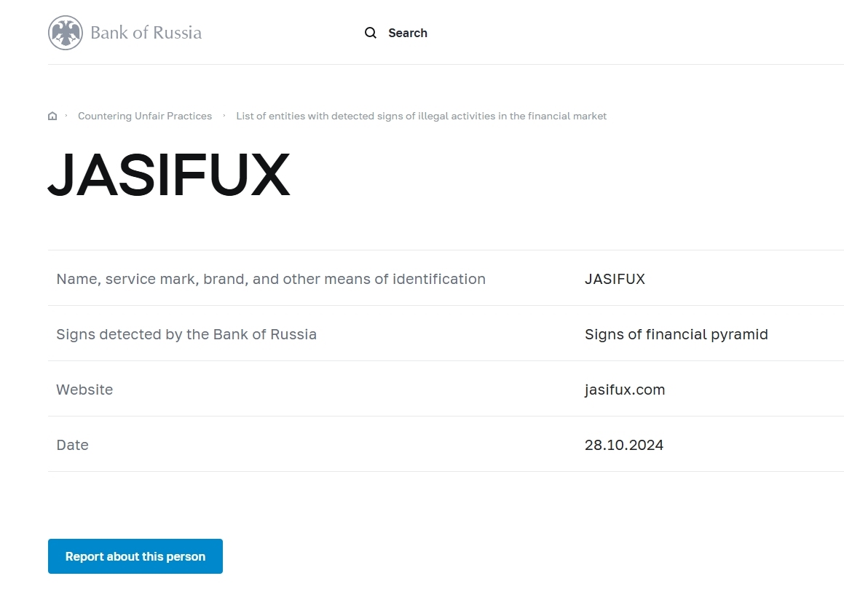The image size is (844, 616).
Task: Click the magnifying glass search icon
Action: point(371,33)
